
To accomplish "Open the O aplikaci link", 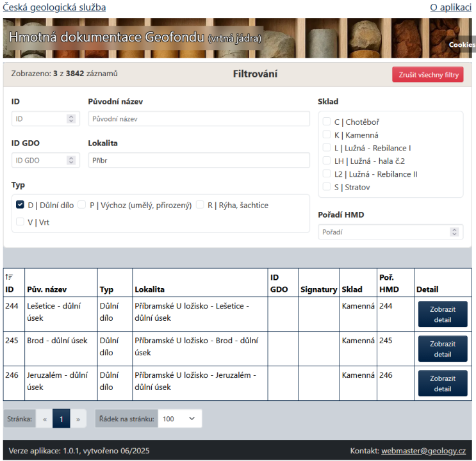I will click(x=450, y=8).
